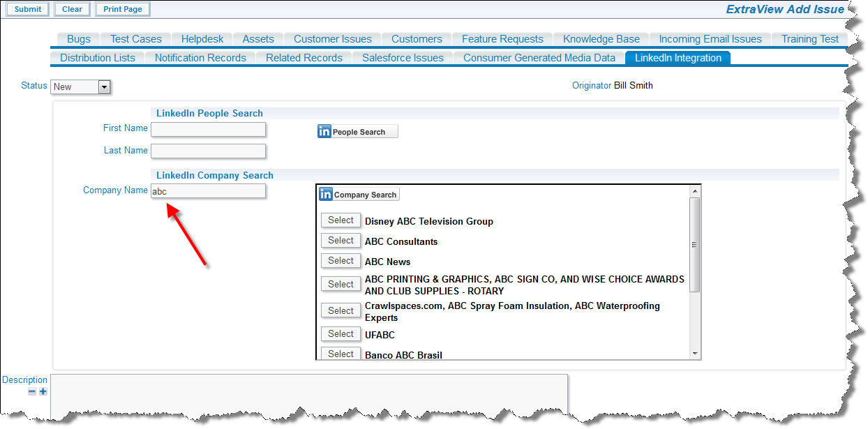Expand Description field with plus icon
This screenshot has width=868, height=429.
43,391
